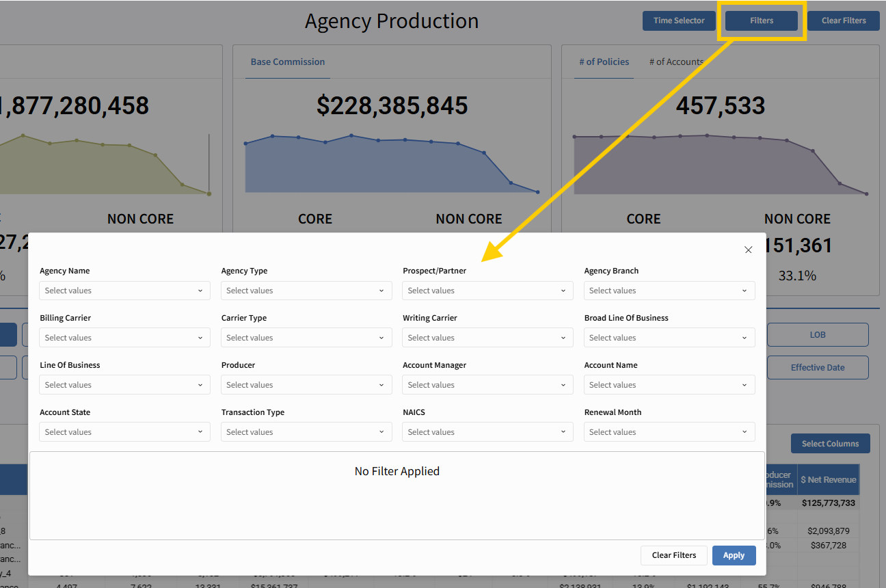The image size is (886, 588).
Task: Open the NAICS filter dropdown
Action: pyautogui.click(x=487, y=432)
